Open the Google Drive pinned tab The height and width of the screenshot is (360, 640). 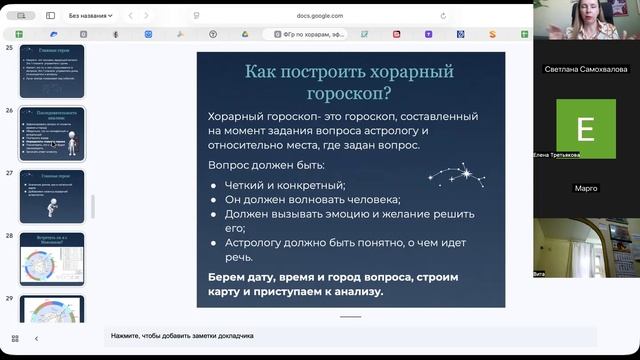pos(245,34)
